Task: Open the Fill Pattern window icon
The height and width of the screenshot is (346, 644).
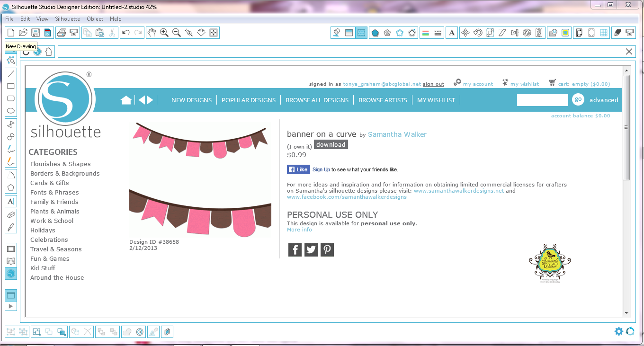Action: (x=361, y=33)
